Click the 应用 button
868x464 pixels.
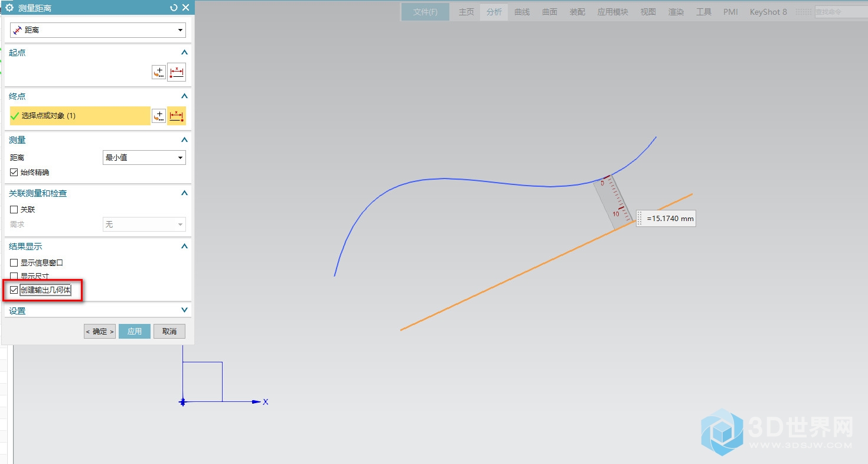point(135,332)
